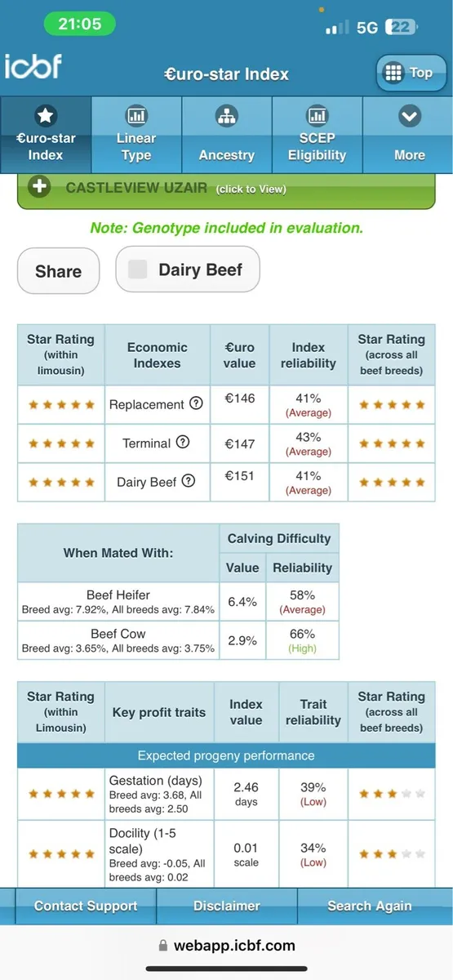Open Terminal index help icon

(x=183, y=443)
